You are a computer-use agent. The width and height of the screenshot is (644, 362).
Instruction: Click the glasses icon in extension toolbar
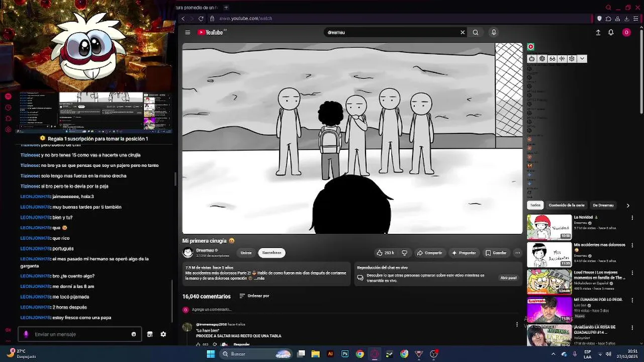point(552,59)
